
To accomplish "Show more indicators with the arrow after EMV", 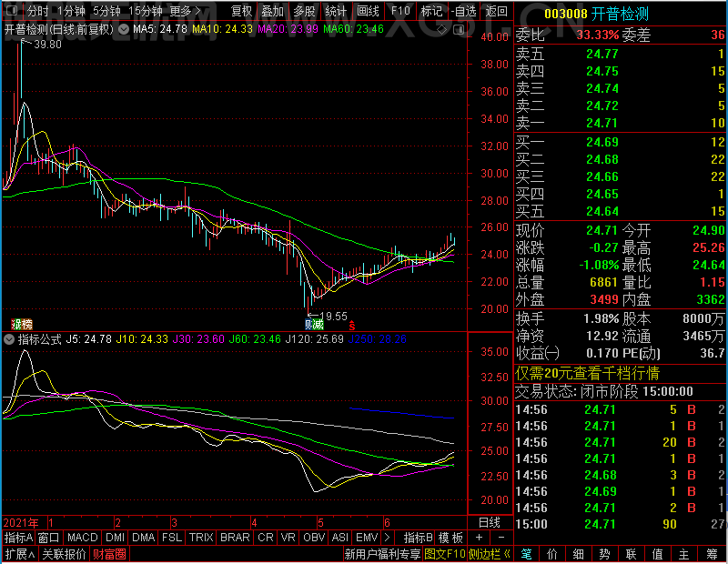I will (388, 538).
